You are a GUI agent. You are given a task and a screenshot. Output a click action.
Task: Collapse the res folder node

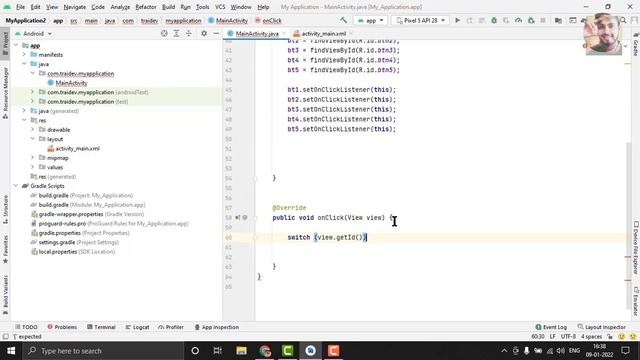pyautogui.click(x=24, y=120)
